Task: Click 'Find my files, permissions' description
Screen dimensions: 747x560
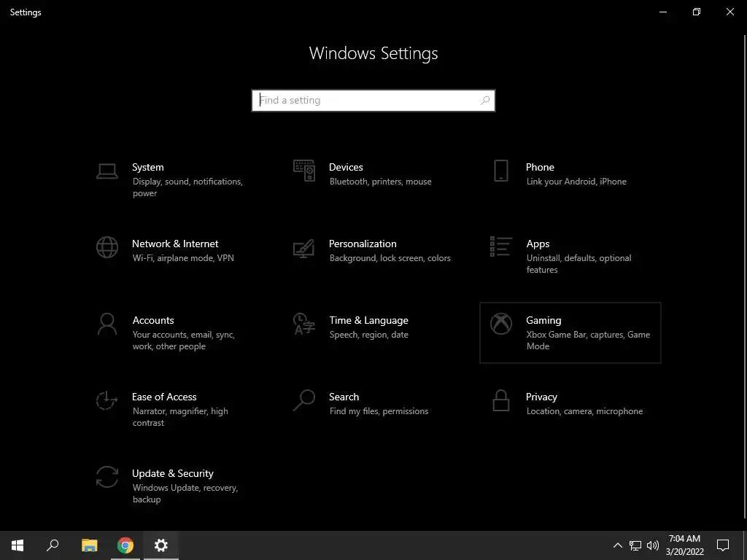Action: point(379,411)
